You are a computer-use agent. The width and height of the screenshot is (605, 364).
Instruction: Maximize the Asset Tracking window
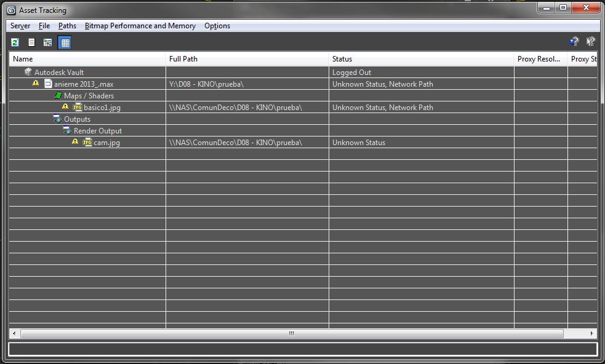pyautogui.click(x=563, y=8)
